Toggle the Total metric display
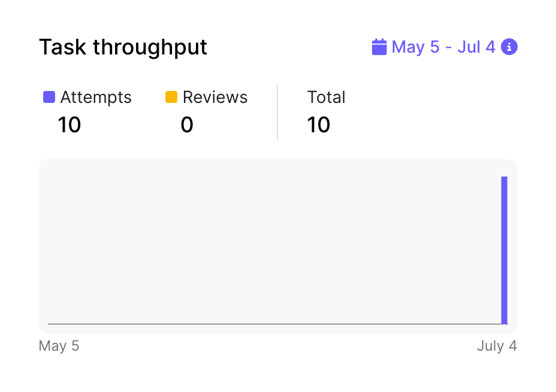 [x=326, y=96]
